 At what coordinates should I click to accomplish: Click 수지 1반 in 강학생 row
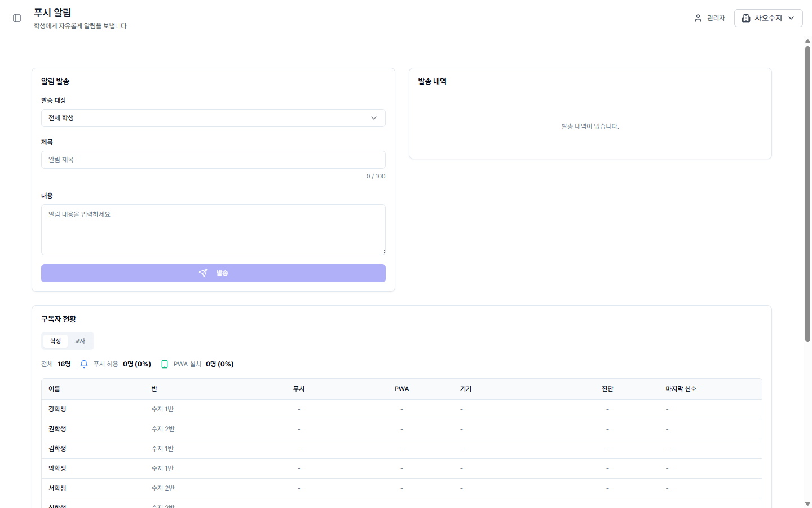(162, 409)
